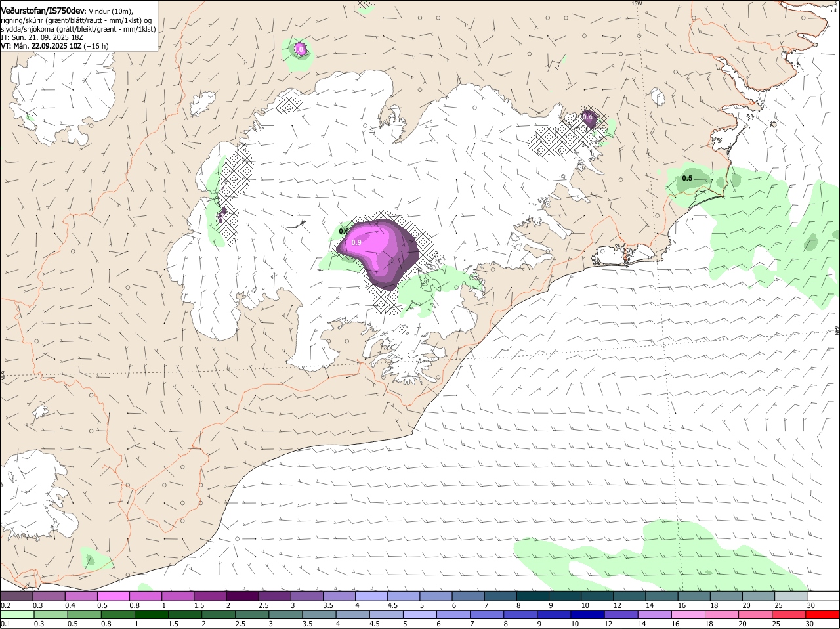Click the 0.9 value inside the pink patch
The width and height of the screenshot is (840, 629).
[x=356, y=242]
